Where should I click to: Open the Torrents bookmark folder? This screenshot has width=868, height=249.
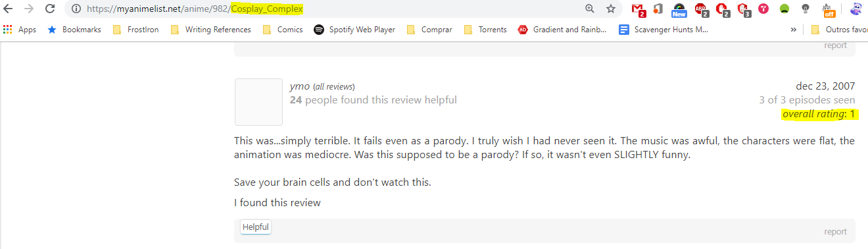tap(485, 30)
